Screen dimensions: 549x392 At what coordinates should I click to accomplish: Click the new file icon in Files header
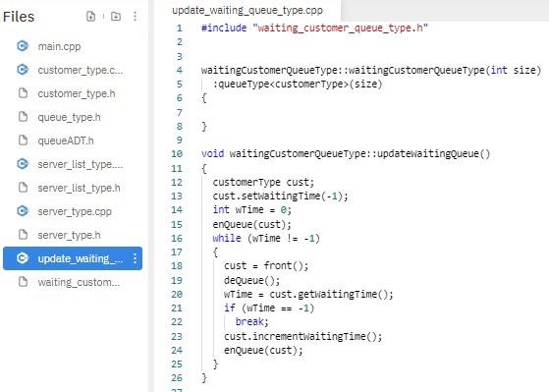click(90, 16)
